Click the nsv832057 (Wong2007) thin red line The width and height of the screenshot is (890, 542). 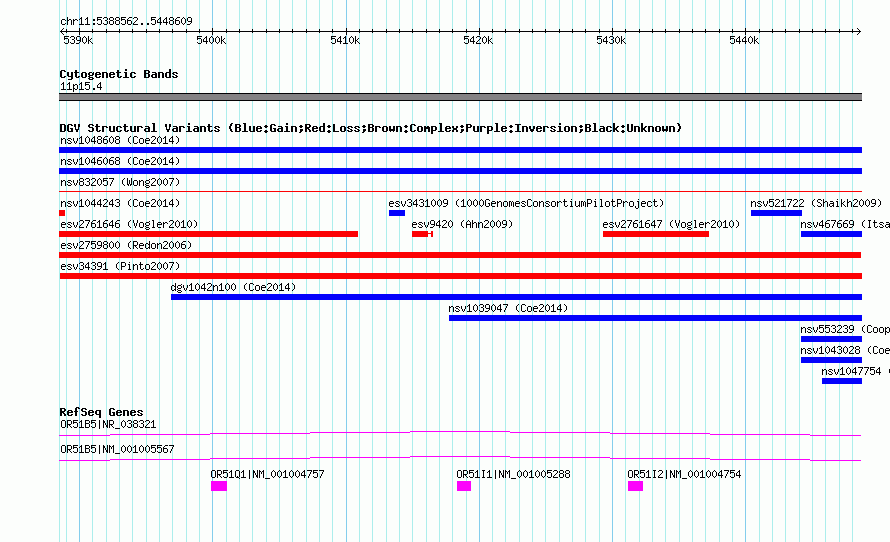(460, 192)
